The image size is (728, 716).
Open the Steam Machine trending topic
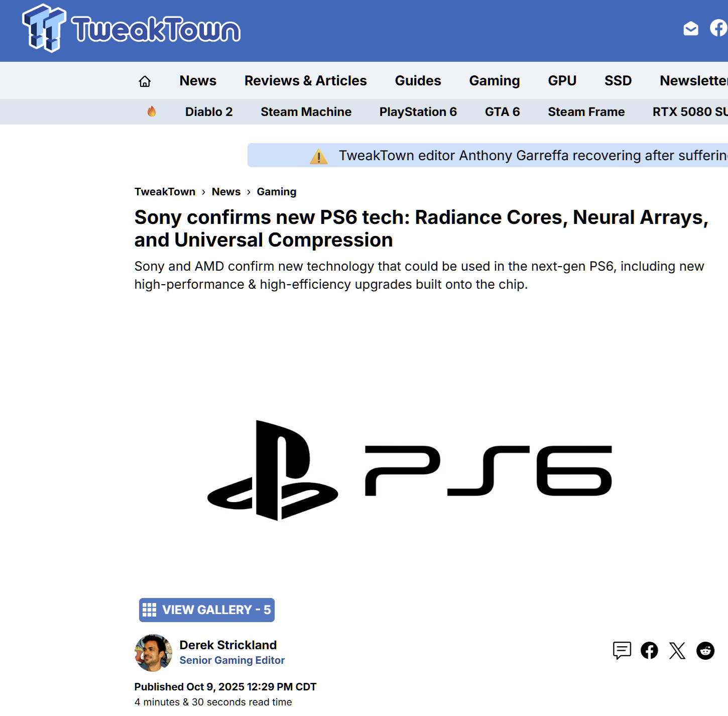point(306,111)
